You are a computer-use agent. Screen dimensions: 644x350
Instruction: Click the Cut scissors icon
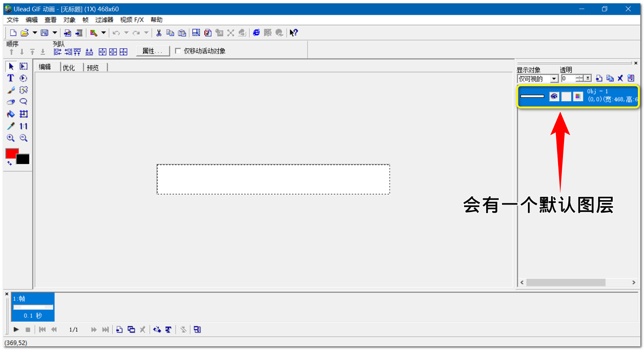158,33
